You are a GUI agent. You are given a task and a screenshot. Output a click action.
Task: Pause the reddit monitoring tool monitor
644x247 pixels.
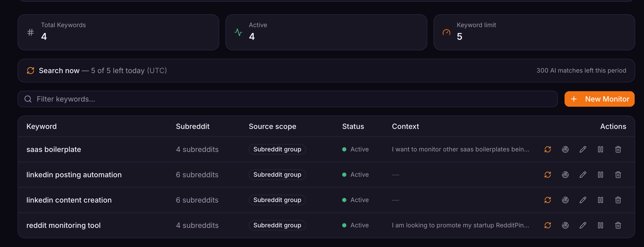tap(601, 225)
